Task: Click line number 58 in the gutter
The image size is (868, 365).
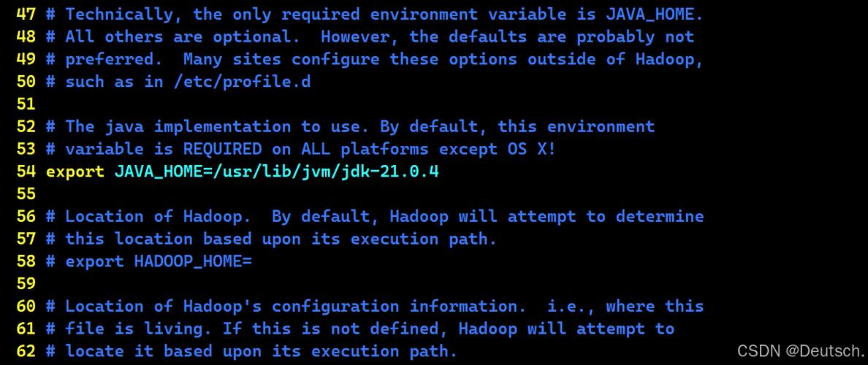Action: coord(26,261)
